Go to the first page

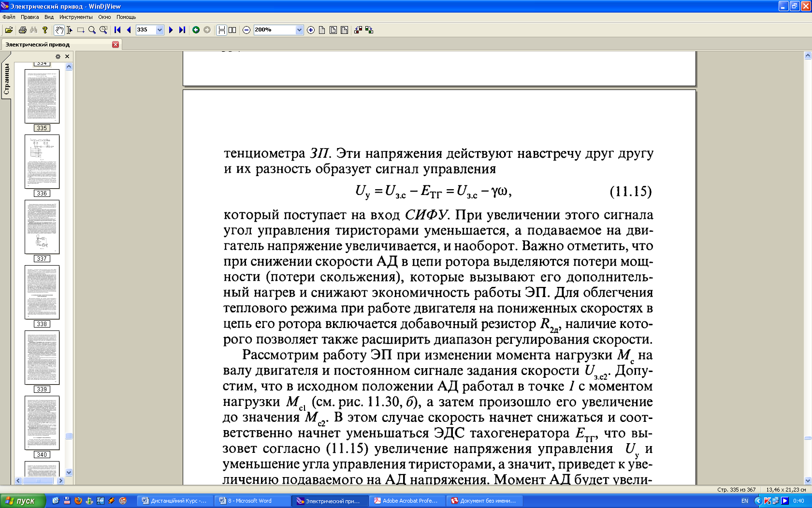(117, 30)
